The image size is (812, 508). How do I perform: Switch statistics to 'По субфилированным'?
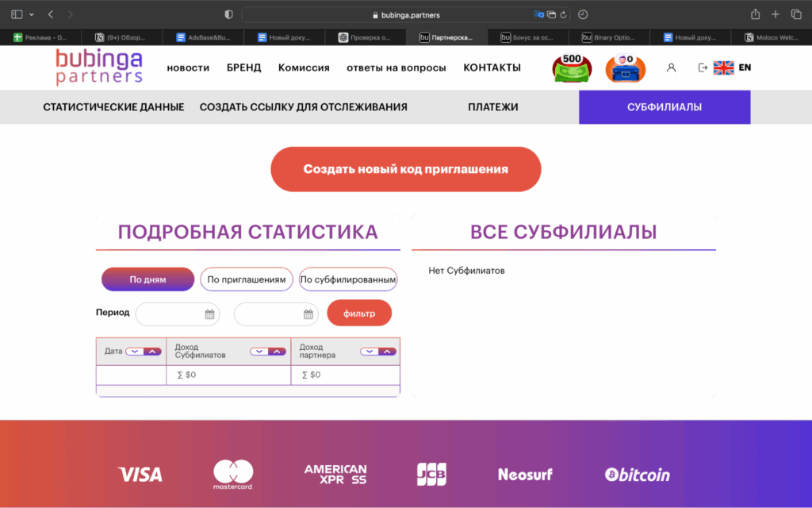pos(348,279)
